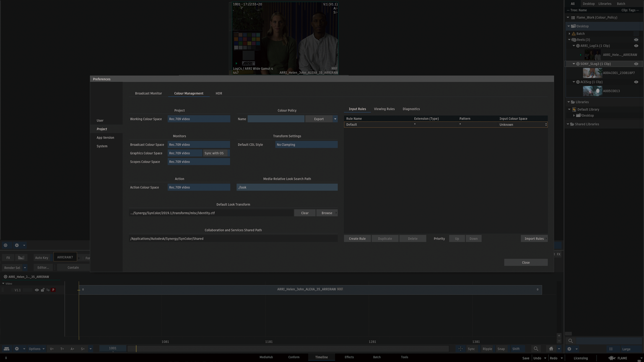Viewport: 644px width, 362px height.
Task: Clear the Default Look Transform path
Action: point(305,213)
